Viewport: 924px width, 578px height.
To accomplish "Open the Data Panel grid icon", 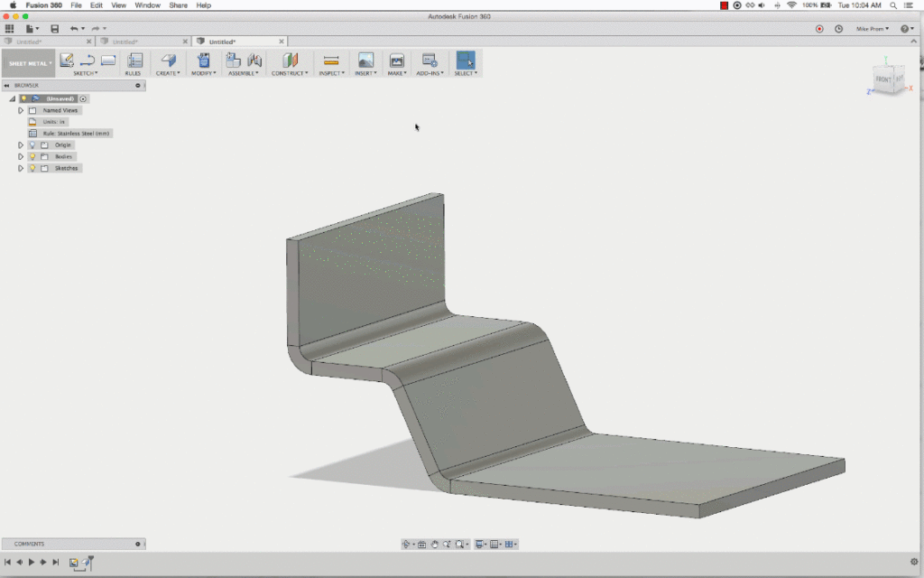I will pyautogui.click(x=10, y=29).
